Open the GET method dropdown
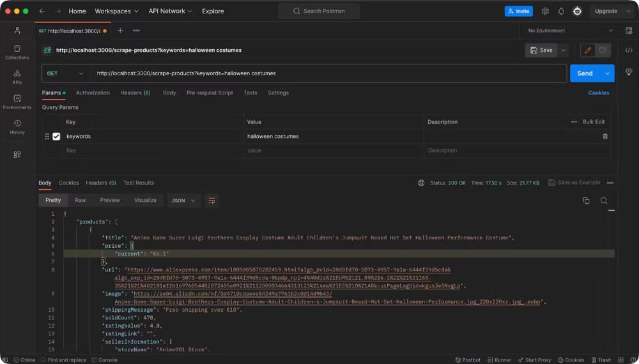Image resolution: width=639 pixels, height=364 pixels. 65,73
